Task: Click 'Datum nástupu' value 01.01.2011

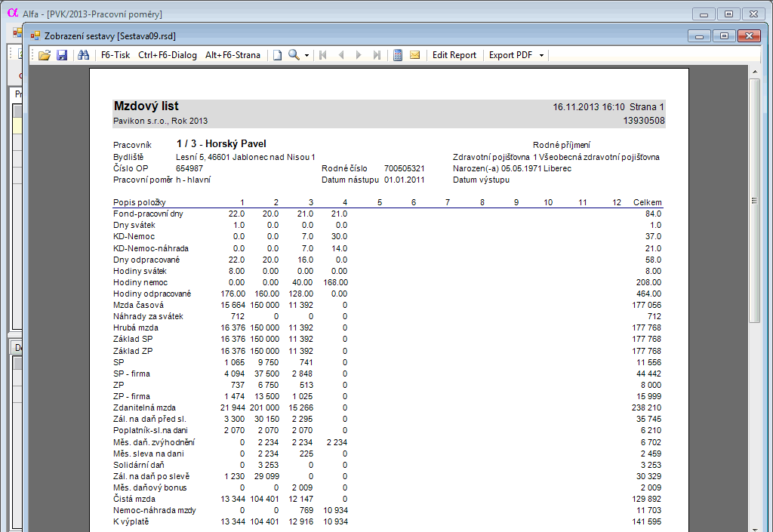Action: pos(405,180)
